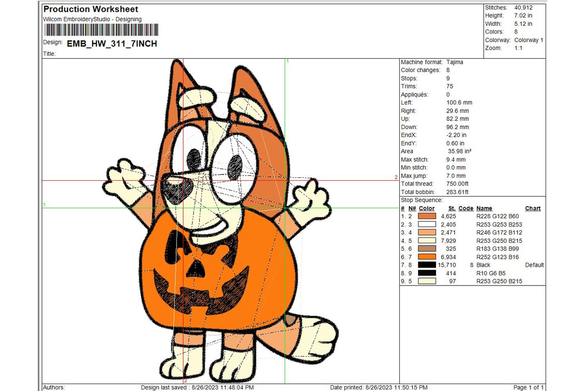Select the white swatch for R253 G253 B253
This screenshot has height=391, width=588.
[427, 224]
